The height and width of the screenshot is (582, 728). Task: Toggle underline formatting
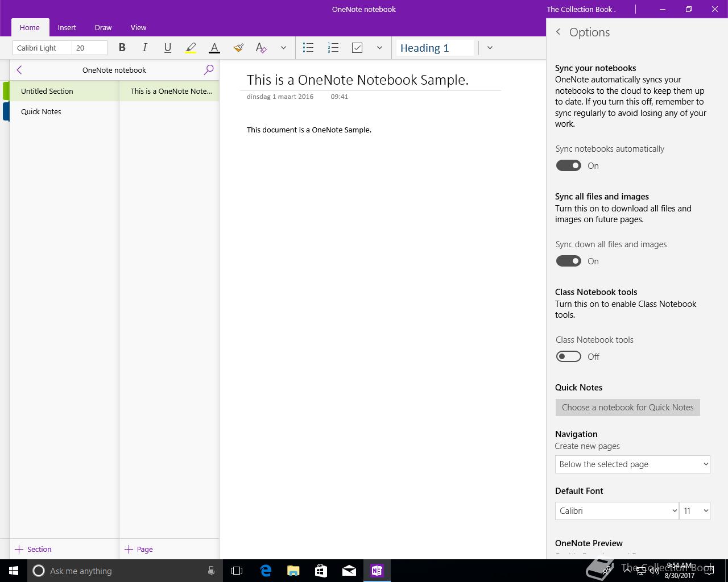(x=167, y=48)
